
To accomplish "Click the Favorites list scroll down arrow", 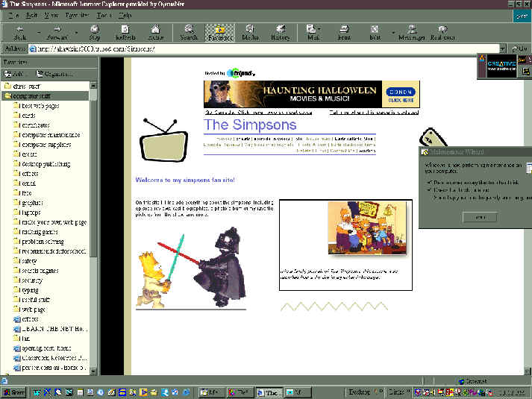I will point(93,371).
